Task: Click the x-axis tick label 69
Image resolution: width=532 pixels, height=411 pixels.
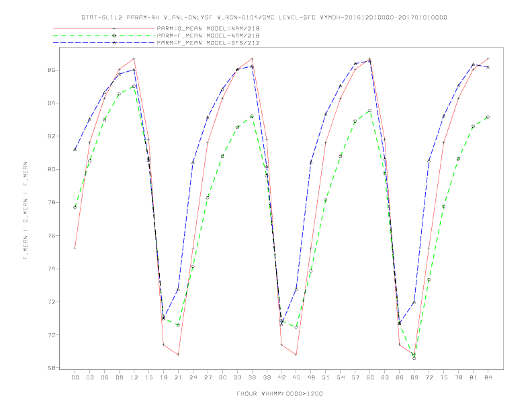Action: (x=414, y=377)
